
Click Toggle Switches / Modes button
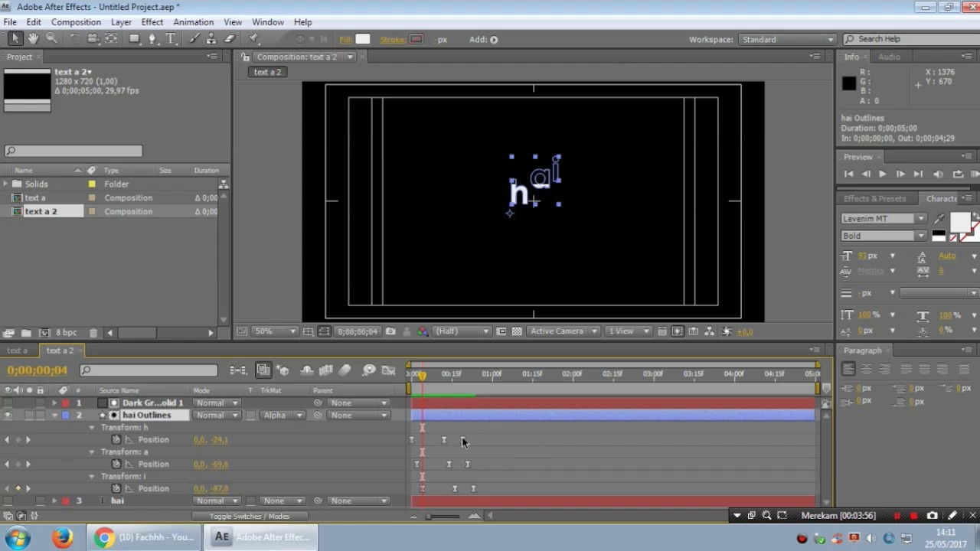249,516
